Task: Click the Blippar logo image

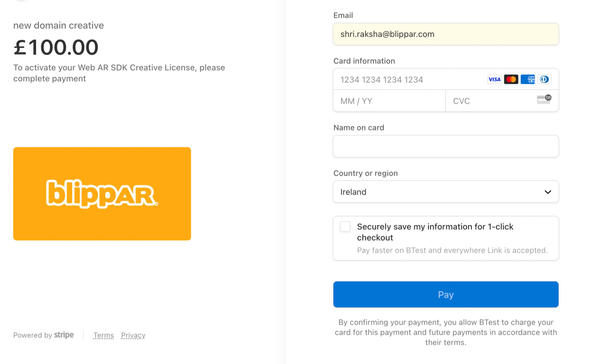Action: pyautogui.click(x=102, y=194)
